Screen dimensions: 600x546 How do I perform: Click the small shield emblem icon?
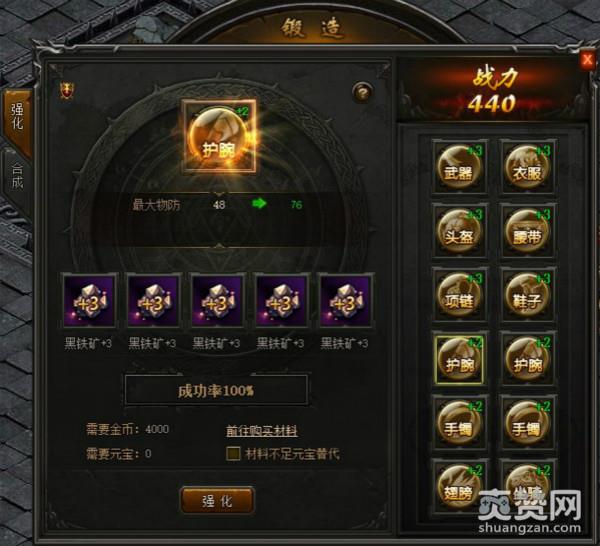67,91
